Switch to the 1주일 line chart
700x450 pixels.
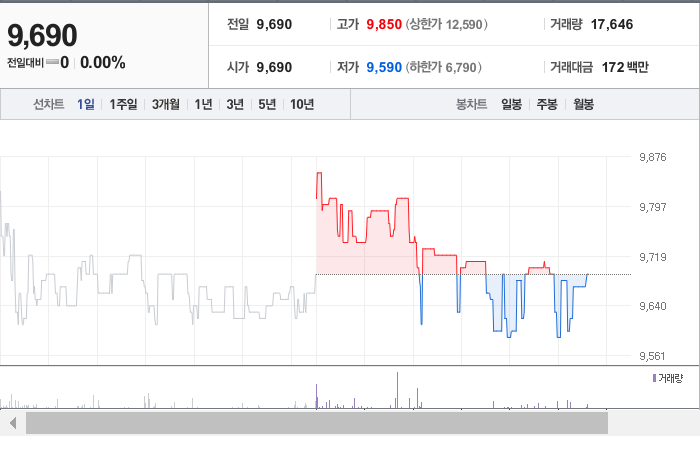coord(123,104)
